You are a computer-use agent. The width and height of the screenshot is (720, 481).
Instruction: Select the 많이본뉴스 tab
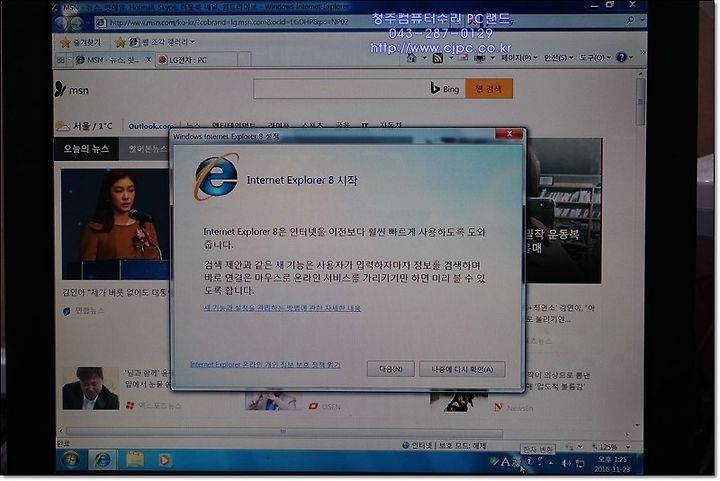(x=147, y=149)
